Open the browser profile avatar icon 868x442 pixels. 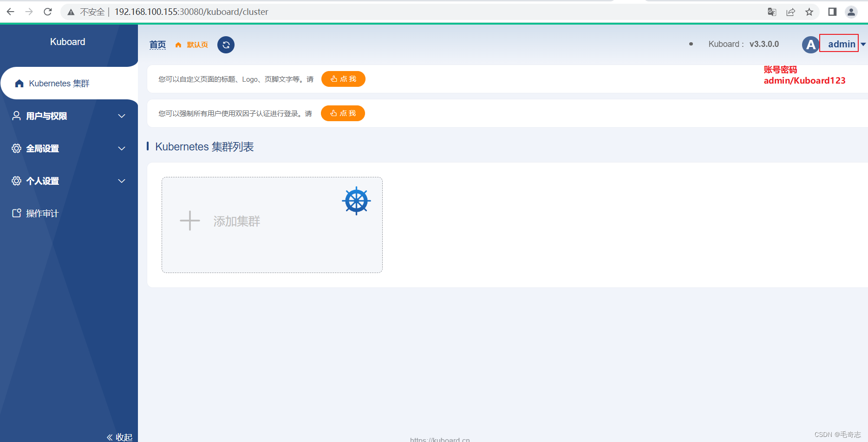click(x=851, y=12)
